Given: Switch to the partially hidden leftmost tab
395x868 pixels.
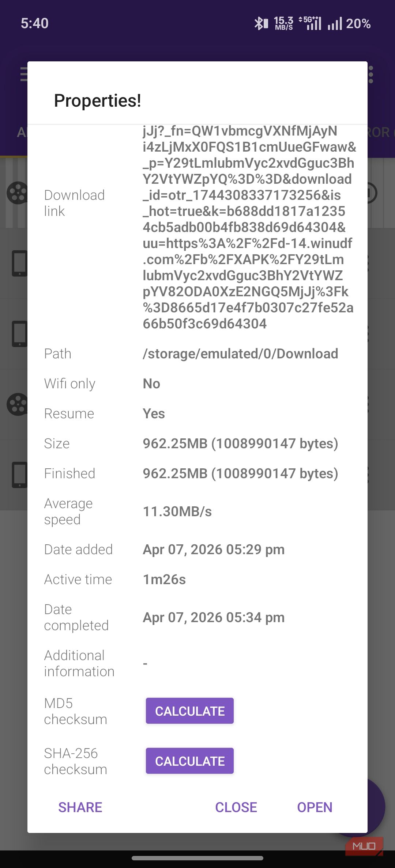Looking at the screenshot, I should pos(22,132).
